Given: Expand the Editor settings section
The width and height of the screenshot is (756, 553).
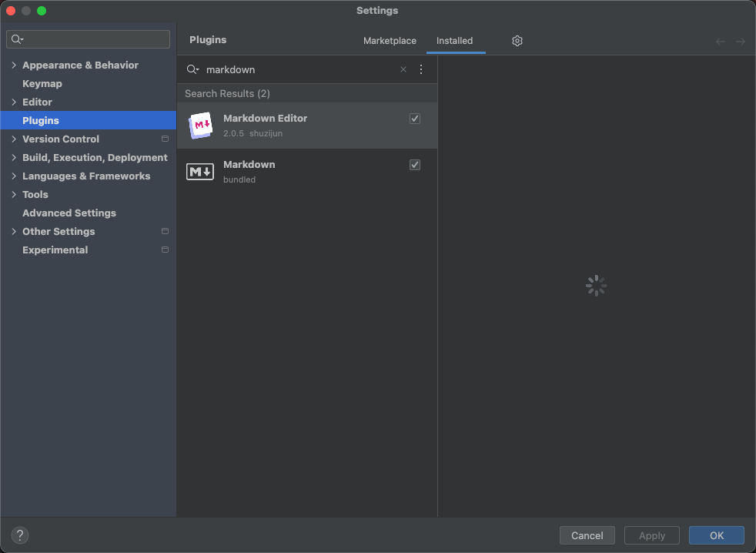Looking at the screenshot, I should click(14, 102).
